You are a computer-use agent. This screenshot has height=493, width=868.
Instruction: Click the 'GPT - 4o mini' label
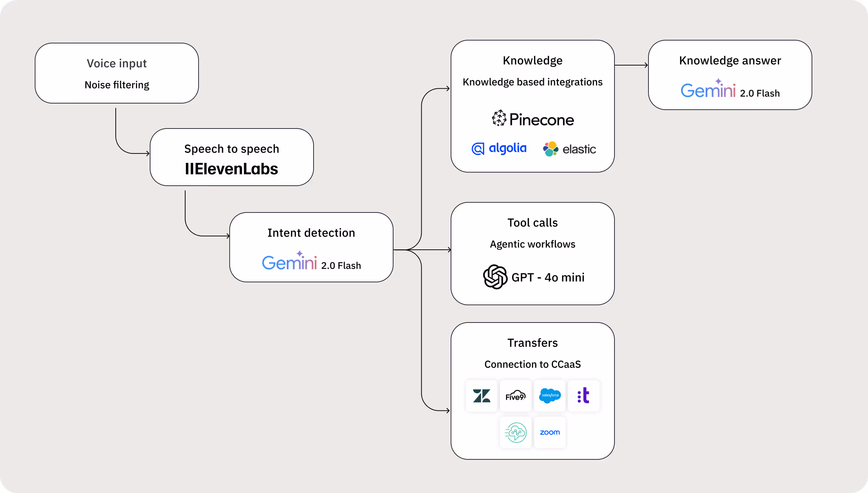tap(548, 277)
